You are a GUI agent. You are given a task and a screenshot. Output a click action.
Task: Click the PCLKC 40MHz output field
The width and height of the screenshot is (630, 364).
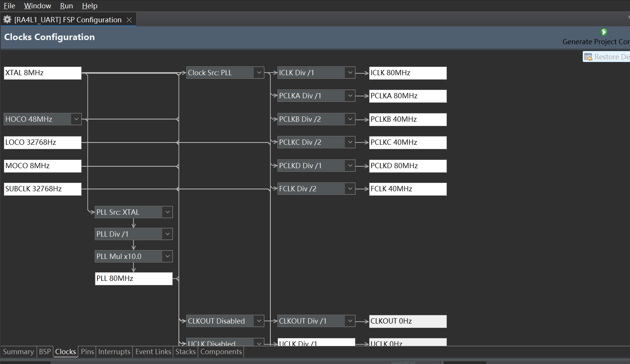(408, 143)
